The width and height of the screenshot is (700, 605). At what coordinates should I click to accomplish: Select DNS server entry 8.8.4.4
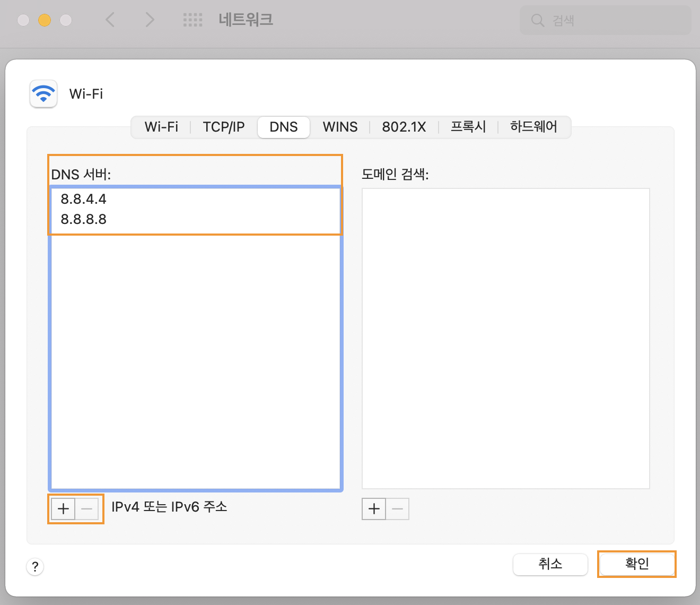tap(84, 199)
